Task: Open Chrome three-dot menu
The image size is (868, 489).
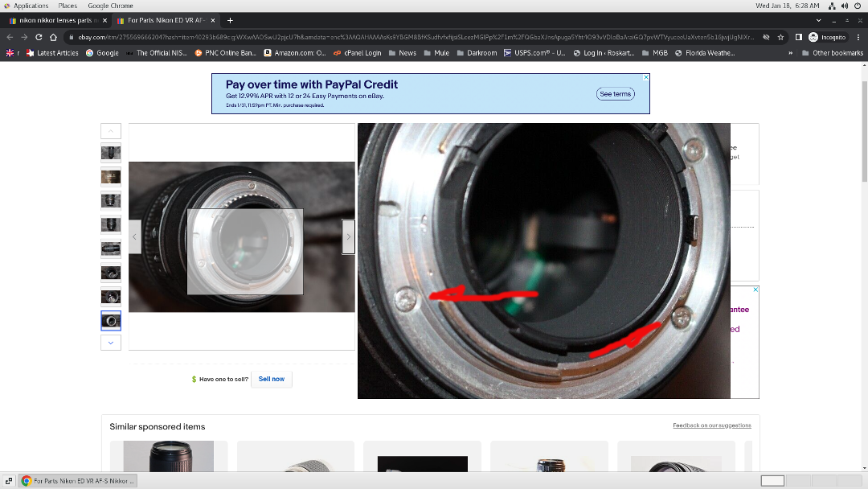Action: (858, 37)
